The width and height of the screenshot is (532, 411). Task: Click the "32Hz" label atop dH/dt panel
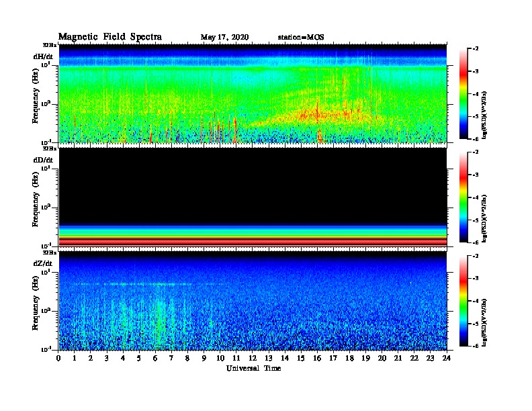[x=50, y=45]
